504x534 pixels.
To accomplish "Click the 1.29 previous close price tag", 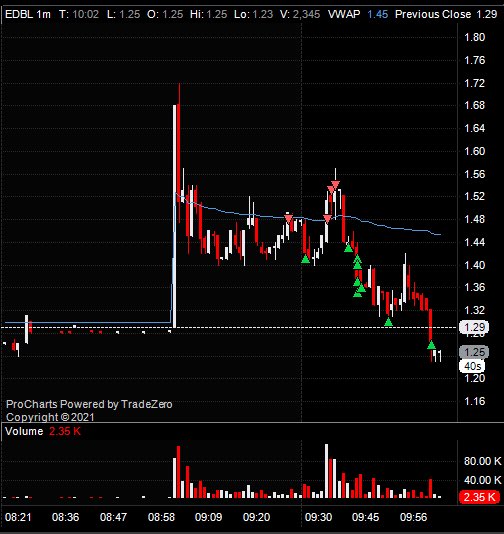I will pos(474,327).
